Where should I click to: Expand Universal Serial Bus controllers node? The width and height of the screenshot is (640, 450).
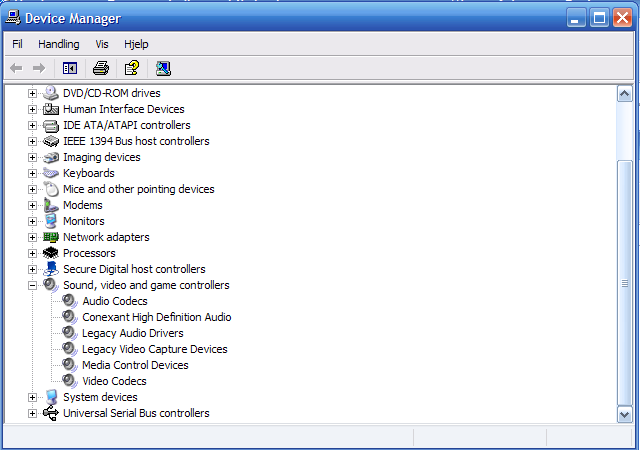[x=32, y=414]
